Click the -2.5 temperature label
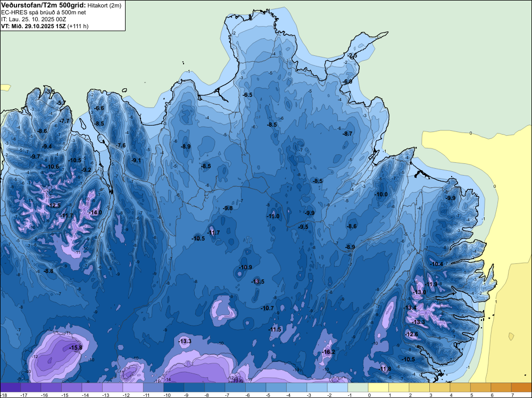The image size is (532, 398). (x=352, y=56)
